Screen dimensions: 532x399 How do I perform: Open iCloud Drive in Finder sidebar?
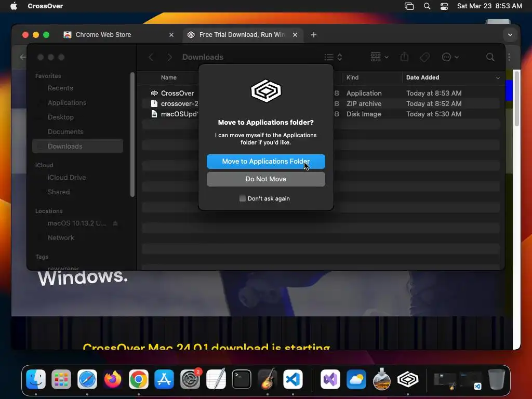[x=78, y=178]
